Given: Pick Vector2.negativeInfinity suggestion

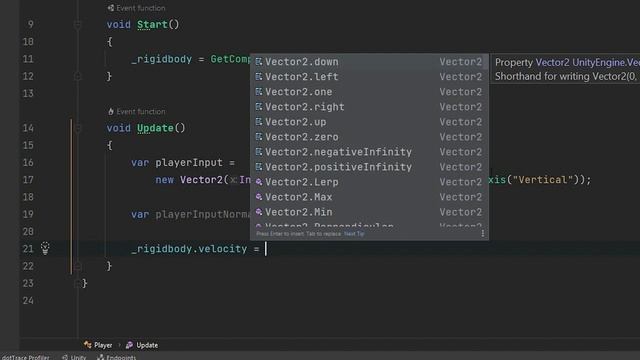Looking at the screenshot, I should [x=369, y=152].
